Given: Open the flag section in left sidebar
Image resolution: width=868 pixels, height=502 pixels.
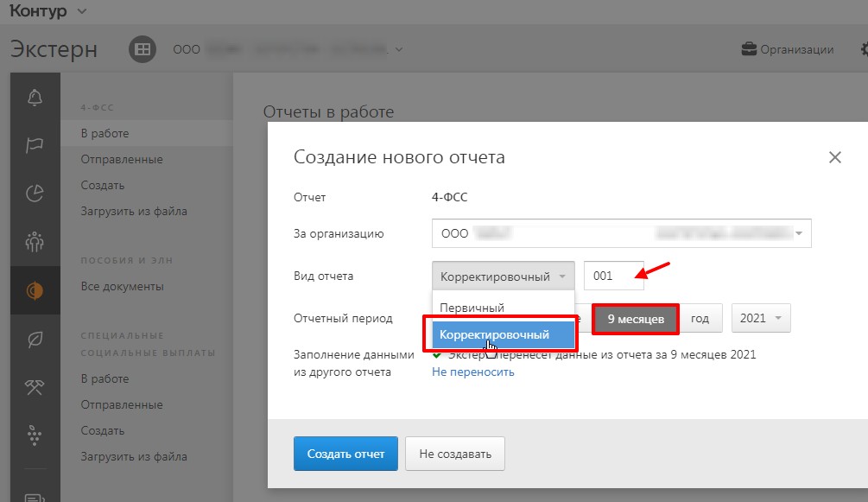Looking at the screenshot, I should tap(35, 145).
